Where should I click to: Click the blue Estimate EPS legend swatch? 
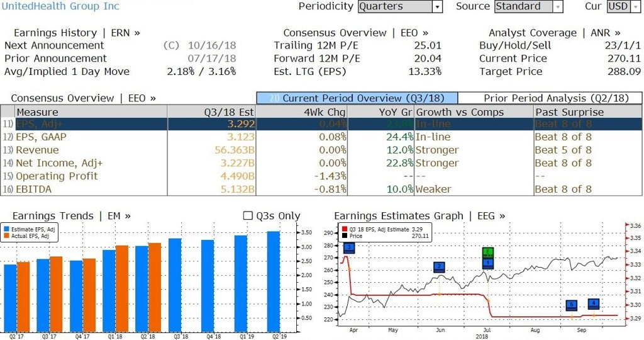[6, 229]
